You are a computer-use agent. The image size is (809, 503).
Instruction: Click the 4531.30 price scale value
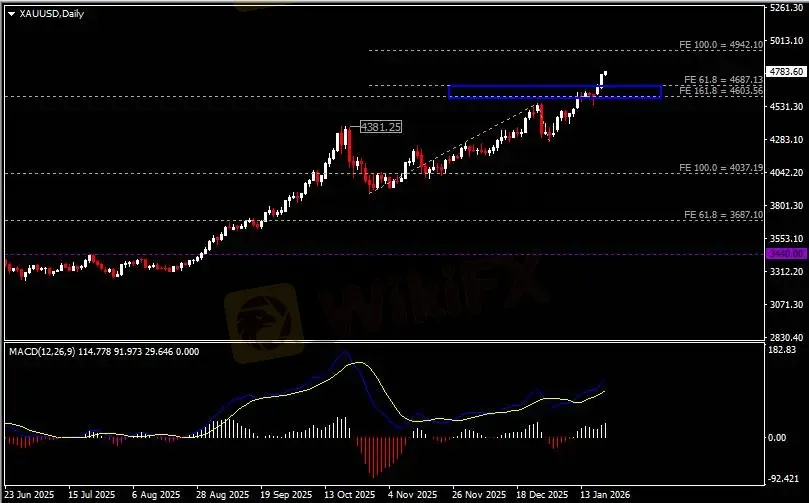click(786, 107)
